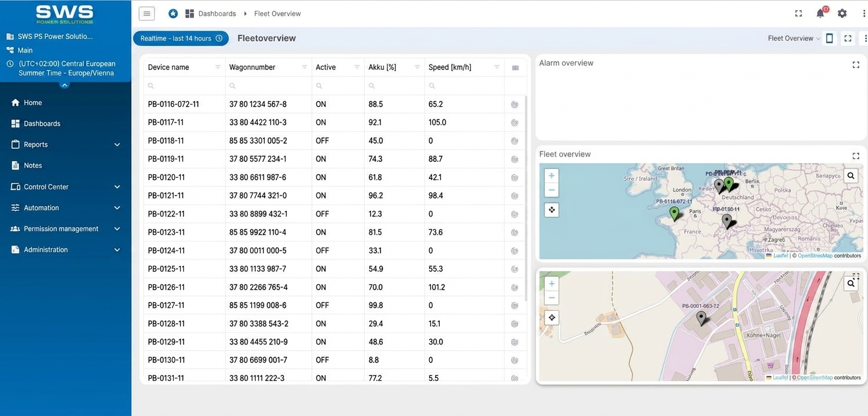868x416 pixels.
Task: Select marker PB-0001-063-72 on street map
Action: pyautogui.click(x=701, y=318)
